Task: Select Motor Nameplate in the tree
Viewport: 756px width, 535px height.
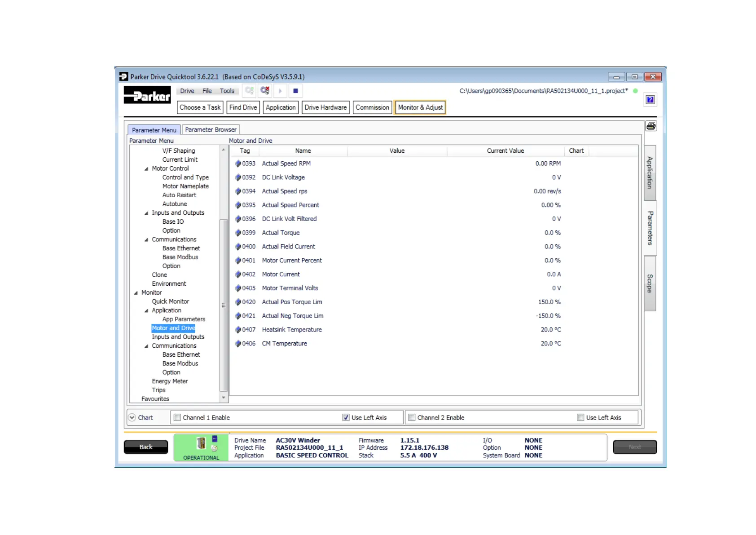Action: coord(185,186)
